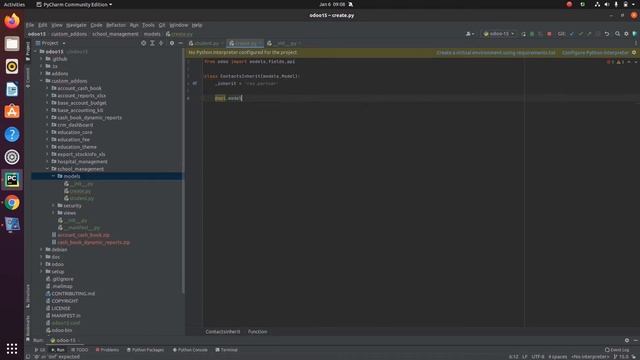
Task: Click the odoo-15 tab in Run panel
Action: [x=65, y=340]
